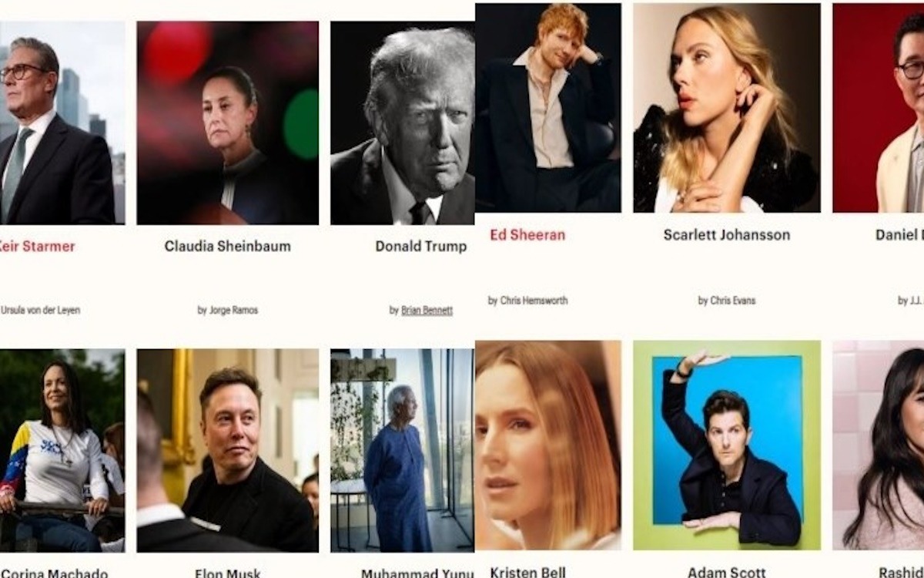Viewport: 924px width, 578px height.
Task: Open Donald Trump's black-and-white portrait
Action: [403, 123]
